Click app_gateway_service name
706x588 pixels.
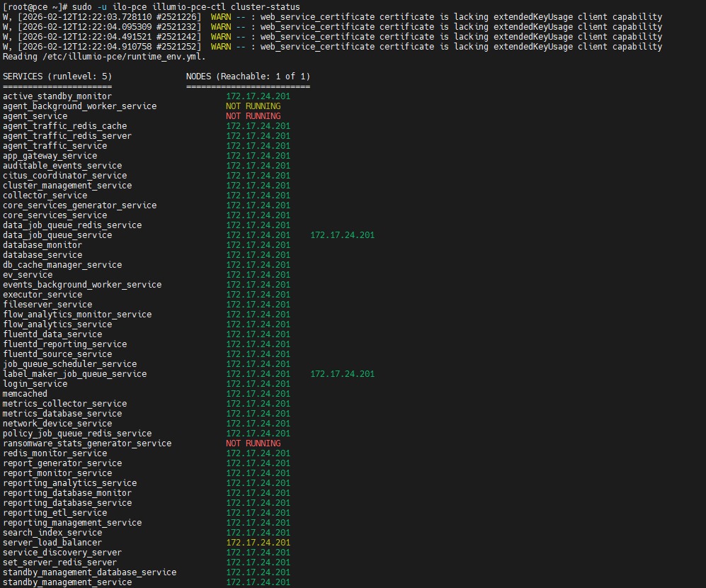(x=50, y=155)
